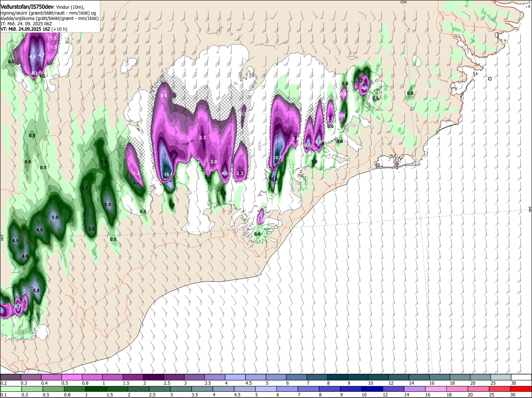Click the 10.8 precipitation value on the map
This screenshot has height=398, width=532.
(273, 179)
